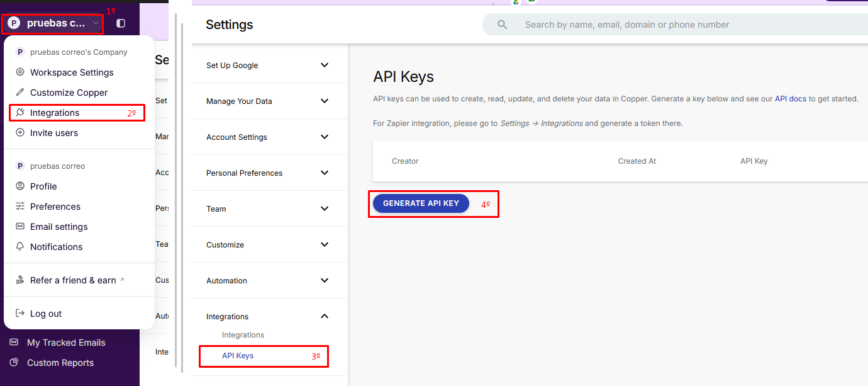This screenshot has width=868, height=386.
Task: Click the Log out arrow icon
Action: coord(20,314)
